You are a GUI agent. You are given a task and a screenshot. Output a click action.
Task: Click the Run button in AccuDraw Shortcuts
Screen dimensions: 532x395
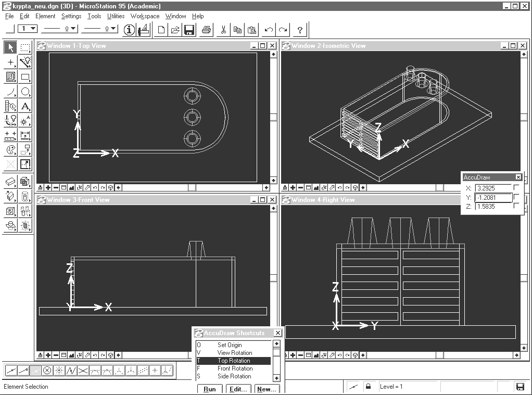(210, 389)
